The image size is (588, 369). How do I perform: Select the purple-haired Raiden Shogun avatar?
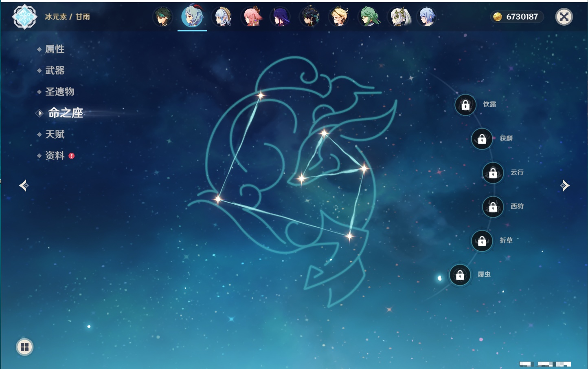click(x=281, y=17)
